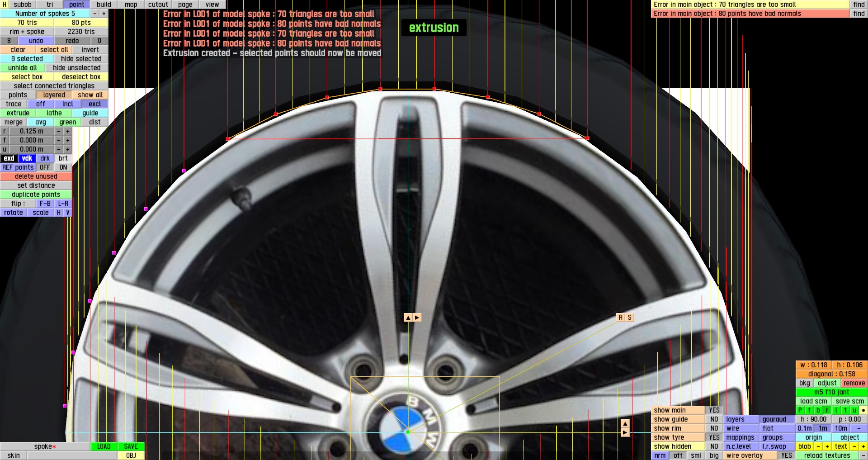Click the extrude button
This screenshot has width=868, height=460.
(18, 113)
